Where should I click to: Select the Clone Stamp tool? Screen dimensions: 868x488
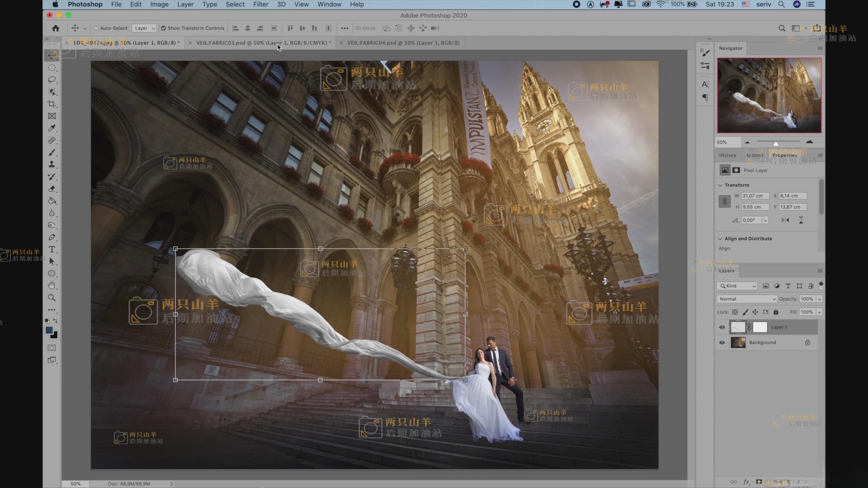click(x=52, y=164)
